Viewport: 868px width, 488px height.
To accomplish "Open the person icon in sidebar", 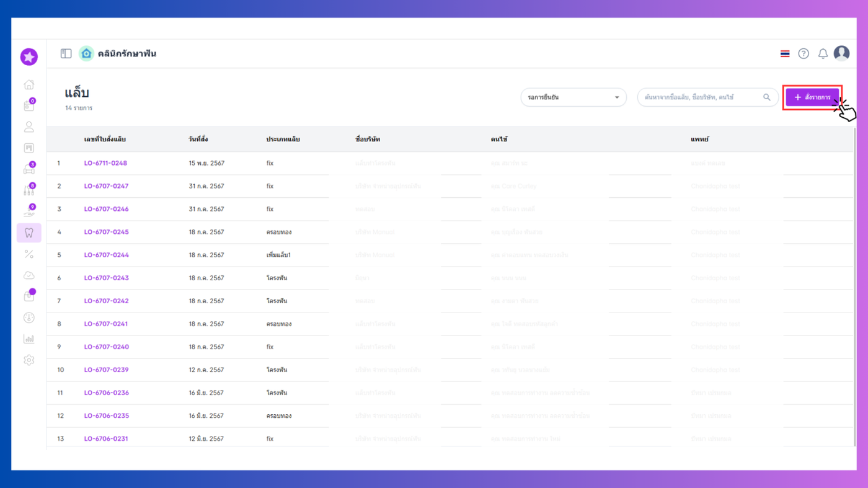I will 29,127.
